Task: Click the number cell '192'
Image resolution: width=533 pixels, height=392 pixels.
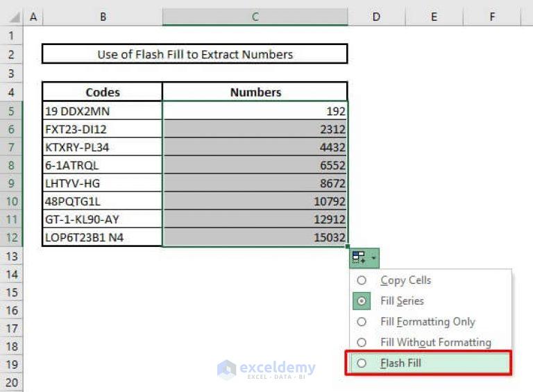Action: [x=255, y=111]
